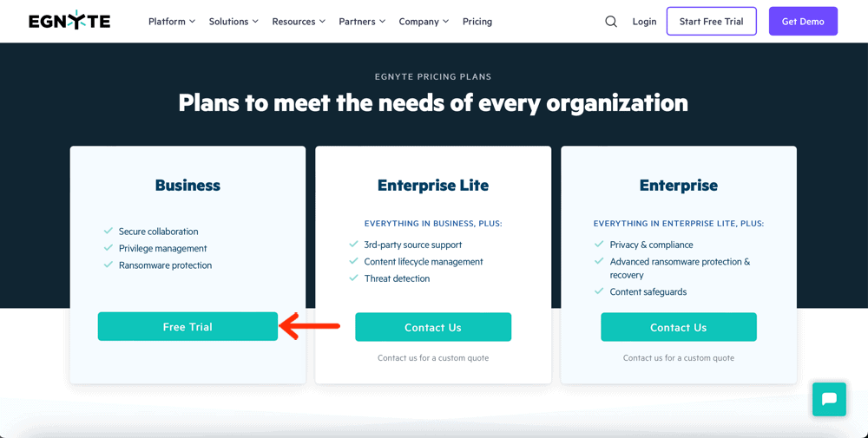Screen dimensions: 868x438
Task: Click checkmark beside Content safeguards
Action: coord(599,291)
